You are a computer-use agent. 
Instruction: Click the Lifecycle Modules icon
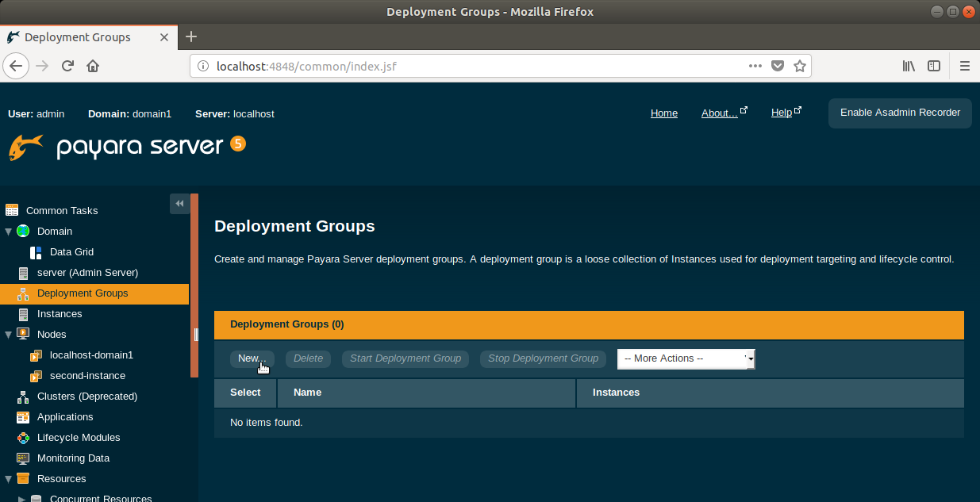(23, 438)
